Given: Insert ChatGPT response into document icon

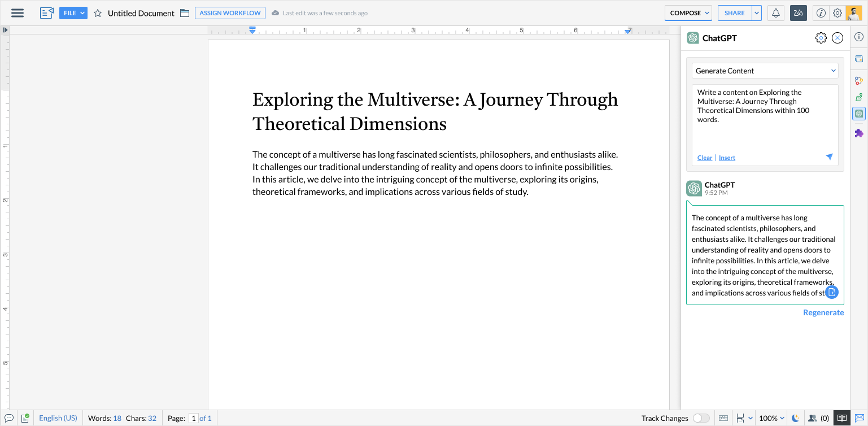Looking at the screenshot, I should pyautogui.click(x=832, y=292).
